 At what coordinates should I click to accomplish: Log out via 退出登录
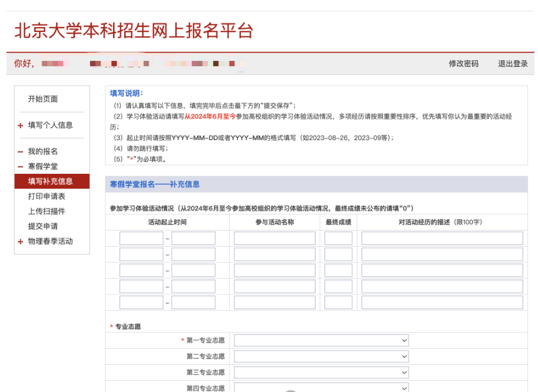[513, 64]
